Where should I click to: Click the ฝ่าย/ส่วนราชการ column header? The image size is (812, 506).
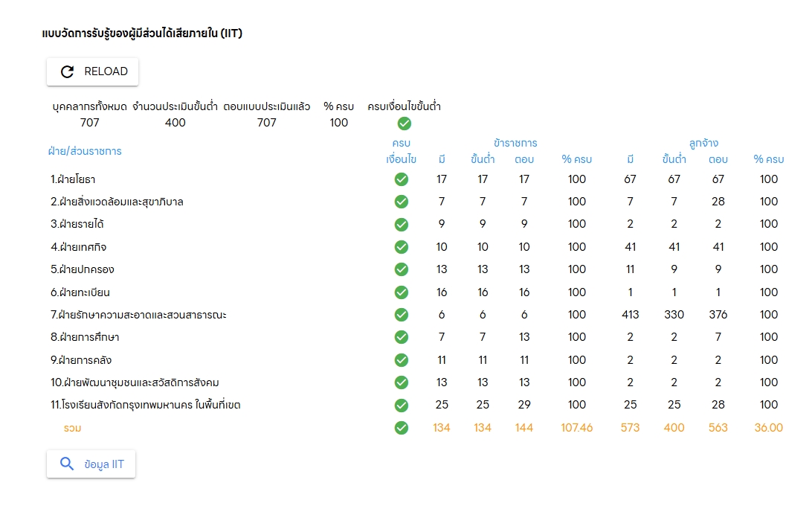click(86, 151)
